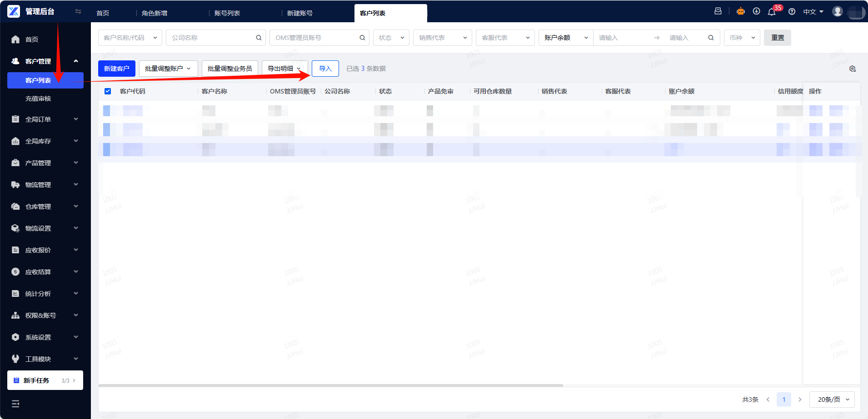The image size is (868, 419).
Task: Toggle the select-all checkbox in the table header
Action: click(x=108, y=91)
